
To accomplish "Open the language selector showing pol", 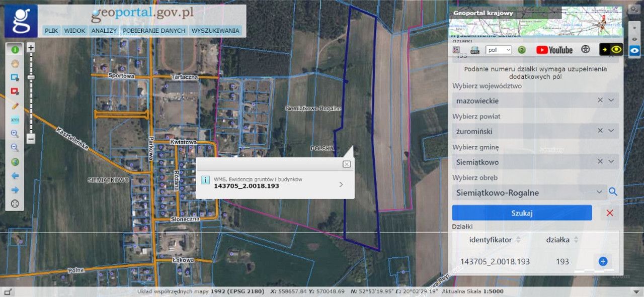I will pyautogui.click(x=499, y=50).
